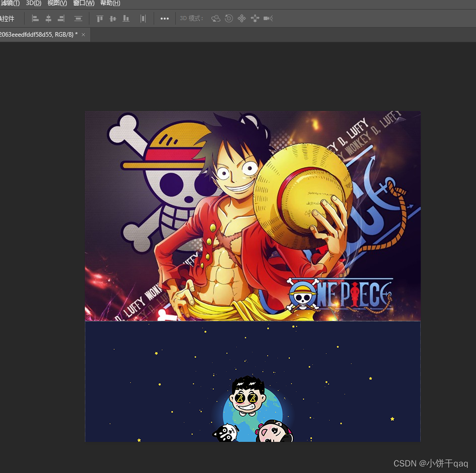Image resolution: width=476 pixels, height=473 pixels.
Task: Open the 3D(D) menu
Action: 34,3
